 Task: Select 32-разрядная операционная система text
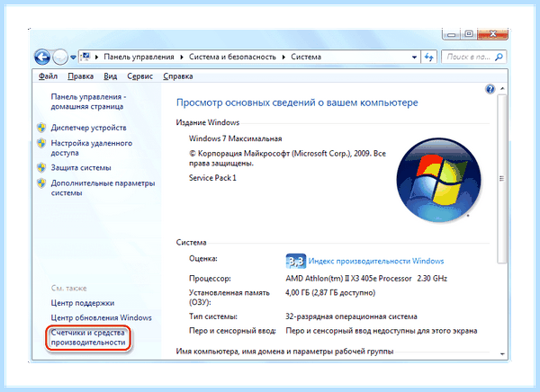pyautogui.click(x=351, y=316)
